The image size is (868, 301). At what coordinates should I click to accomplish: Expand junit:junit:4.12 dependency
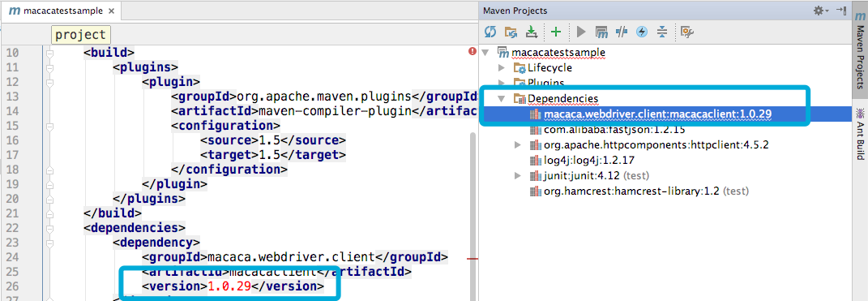click(x=518, y=176)
